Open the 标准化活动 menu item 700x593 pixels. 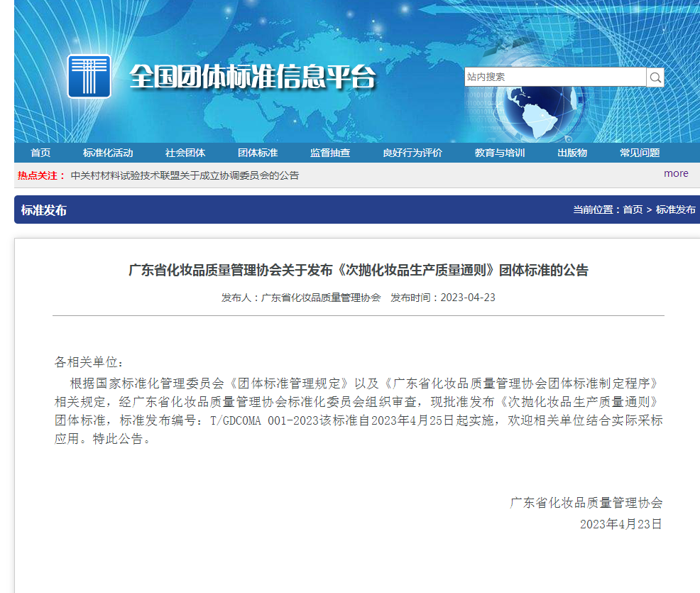[108, 153]
